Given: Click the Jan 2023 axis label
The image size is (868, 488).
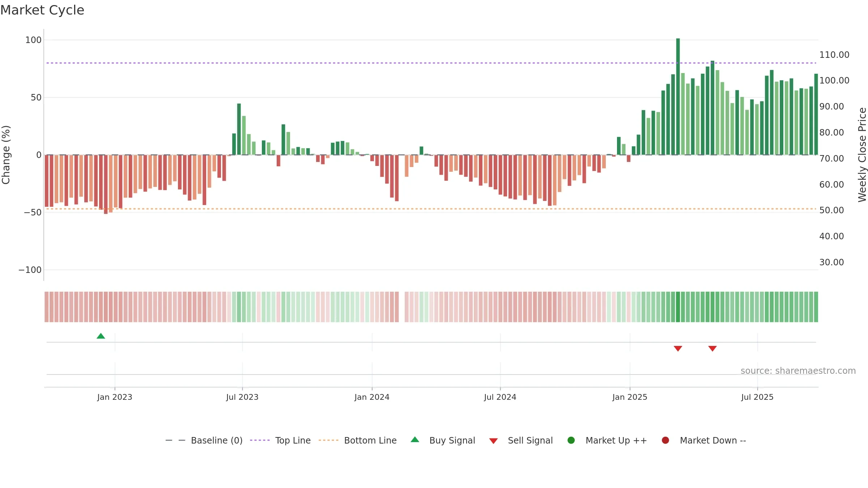Looking at the screenshot, I should 115,397.
